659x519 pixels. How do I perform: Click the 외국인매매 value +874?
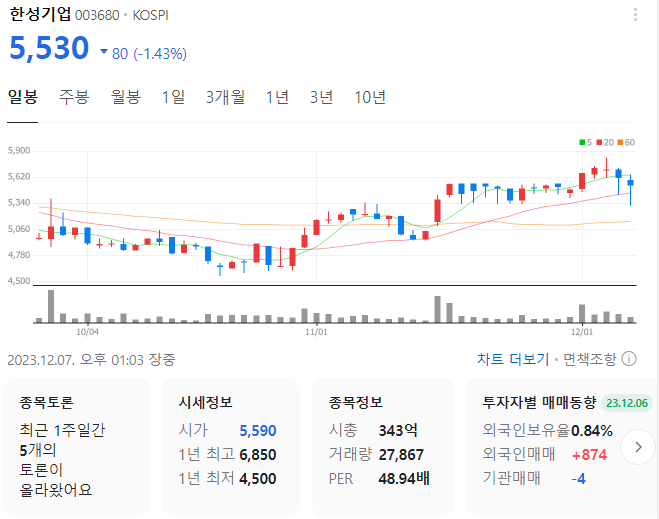click(x=589, y=455)
